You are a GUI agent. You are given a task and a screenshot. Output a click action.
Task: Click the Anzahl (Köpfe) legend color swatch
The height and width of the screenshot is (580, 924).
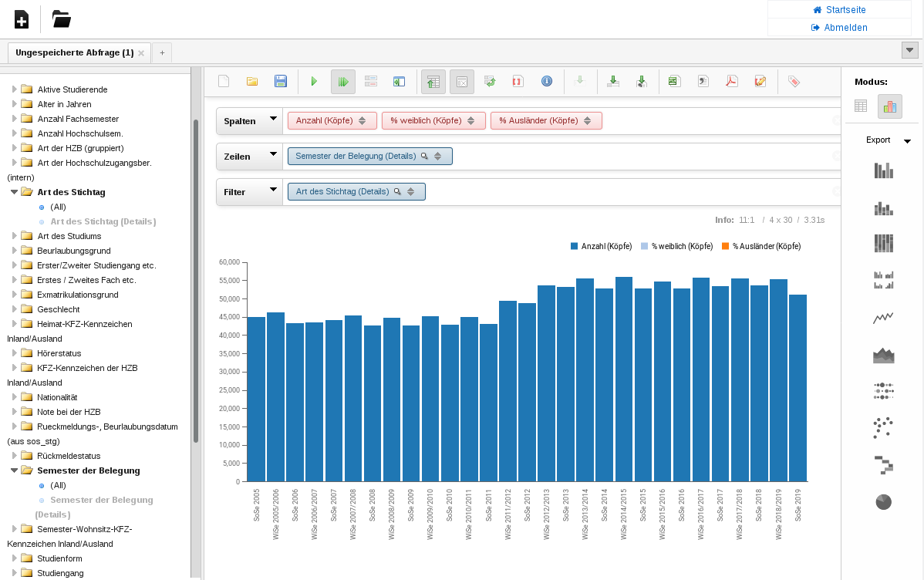click(x=575, y=247)
